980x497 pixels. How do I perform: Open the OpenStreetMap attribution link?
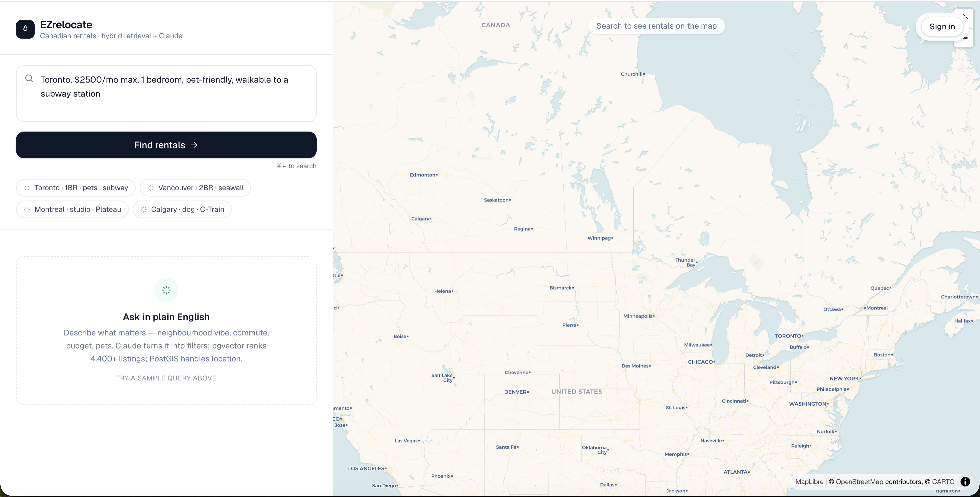(x=859, y=482)
